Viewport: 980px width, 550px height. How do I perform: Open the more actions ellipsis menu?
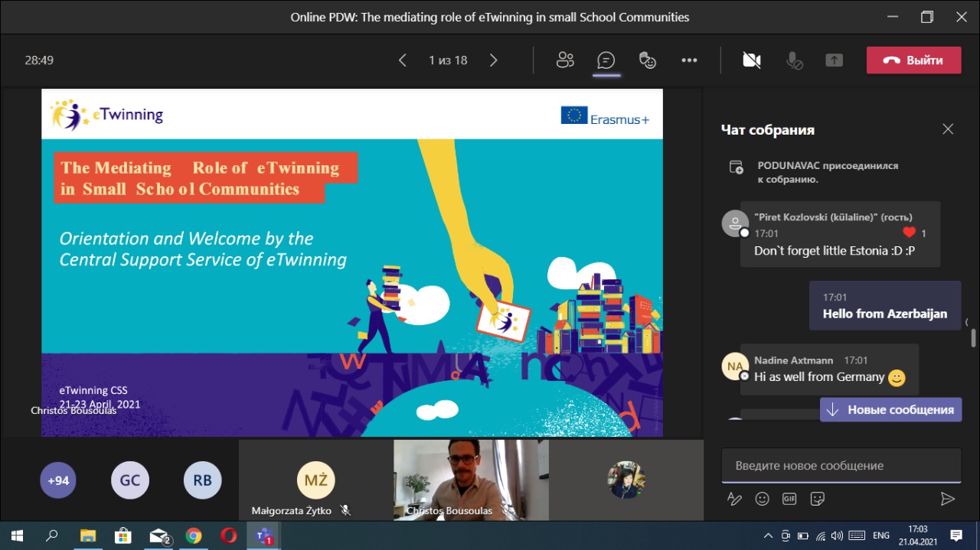coord(689,60)
